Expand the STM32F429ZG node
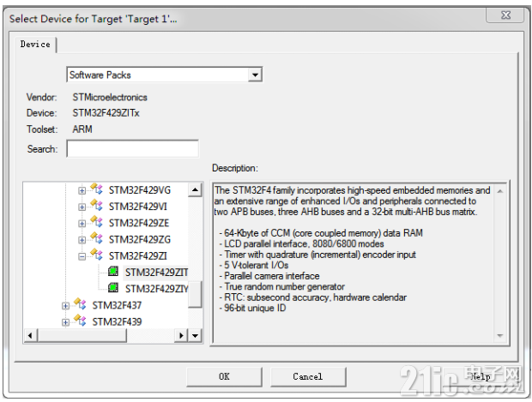The width and height of the screenshot is (532, 402). 82,240
